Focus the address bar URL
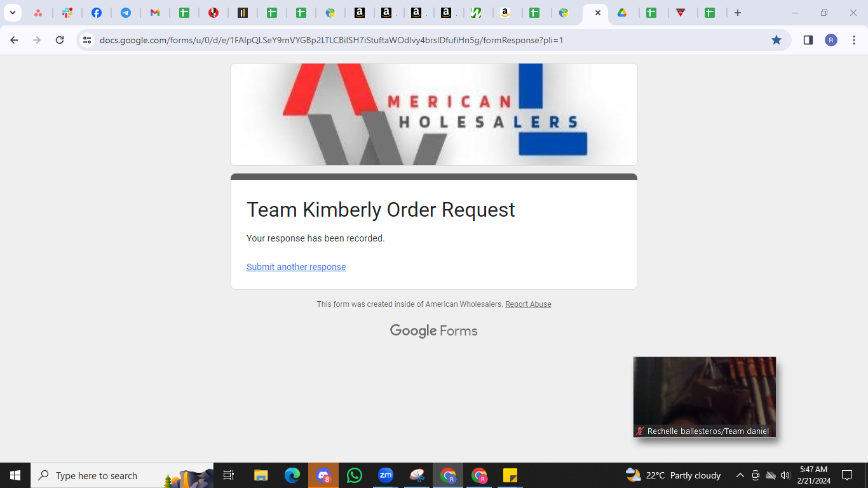This screenshot has height=488, width=868. tap(331, 40)
